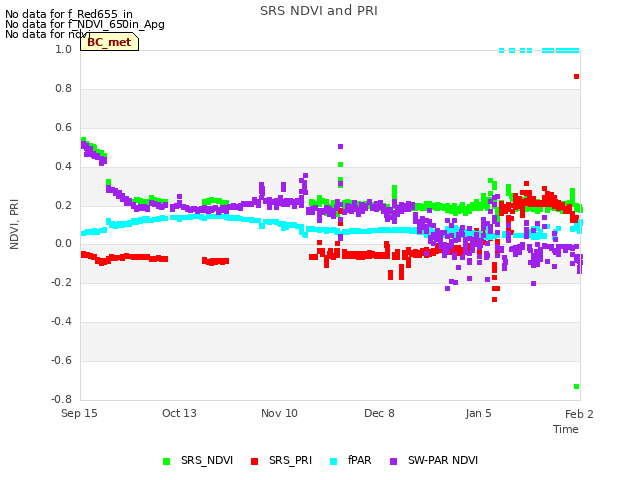
Task: Click the Dec 8 x-axis tick label
Action: point(379,413)
